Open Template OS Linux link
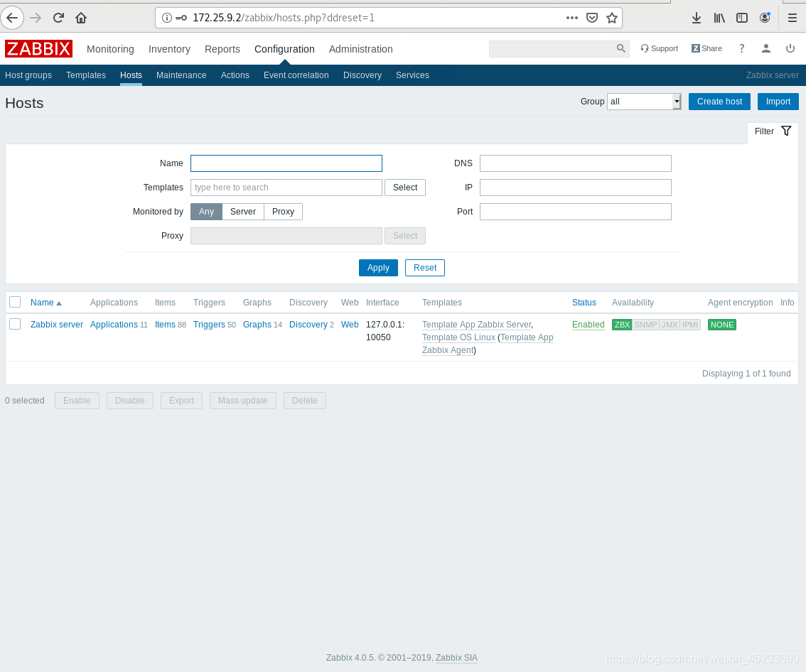 [458, 337]
